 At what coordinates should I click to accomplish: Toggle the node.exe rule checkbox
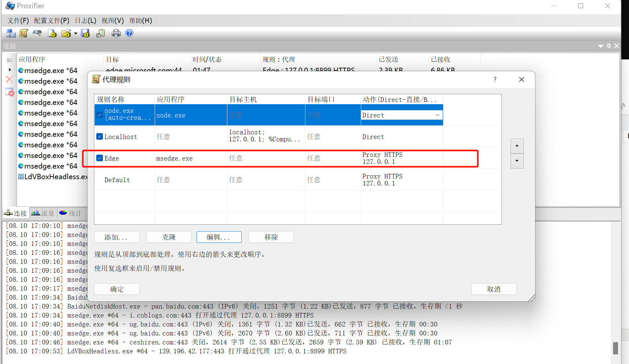pyautogui.click(x=100, y=115)
